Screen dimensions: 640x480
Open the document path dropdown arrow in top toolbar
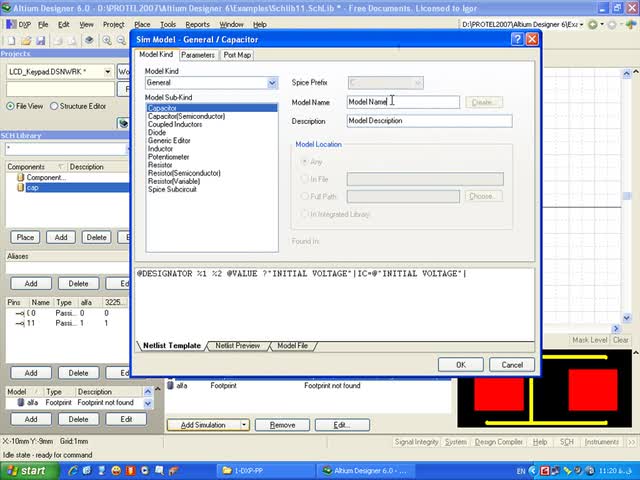point(582,24)
